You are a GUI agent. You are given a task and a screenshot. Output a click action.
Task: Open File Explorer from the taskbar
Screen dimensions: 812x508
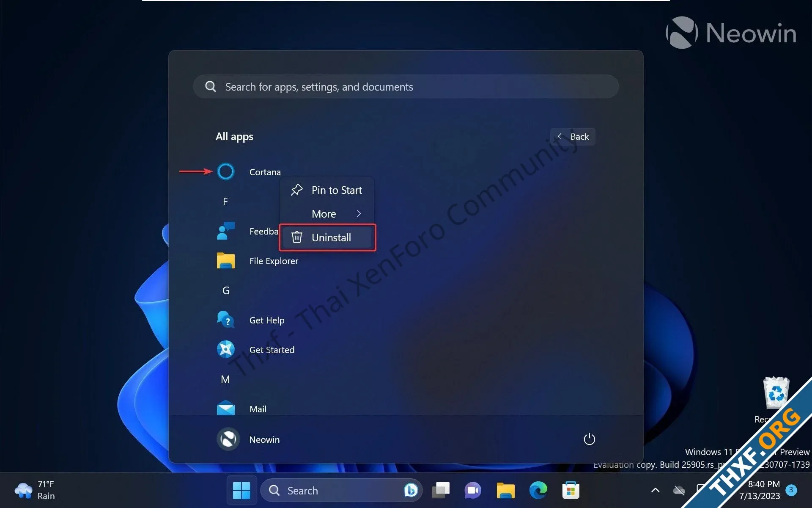pos(505,490)
